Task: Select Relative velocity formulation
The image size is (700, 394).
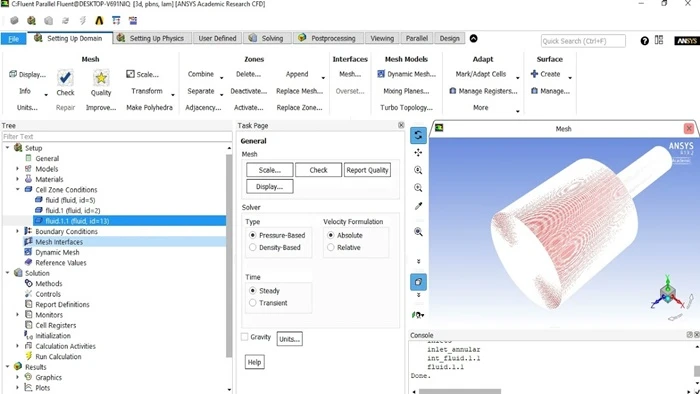Action: pos(331,247)
